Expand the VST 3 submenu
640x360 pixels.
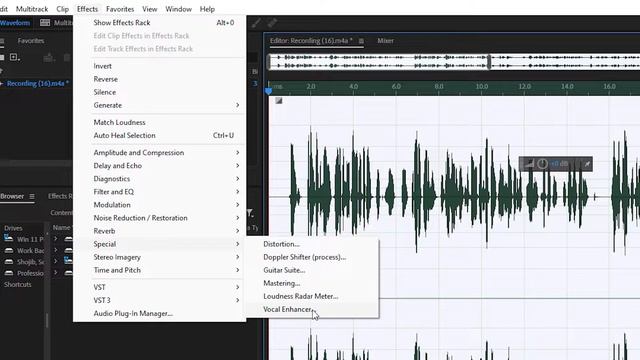[160, 300]
